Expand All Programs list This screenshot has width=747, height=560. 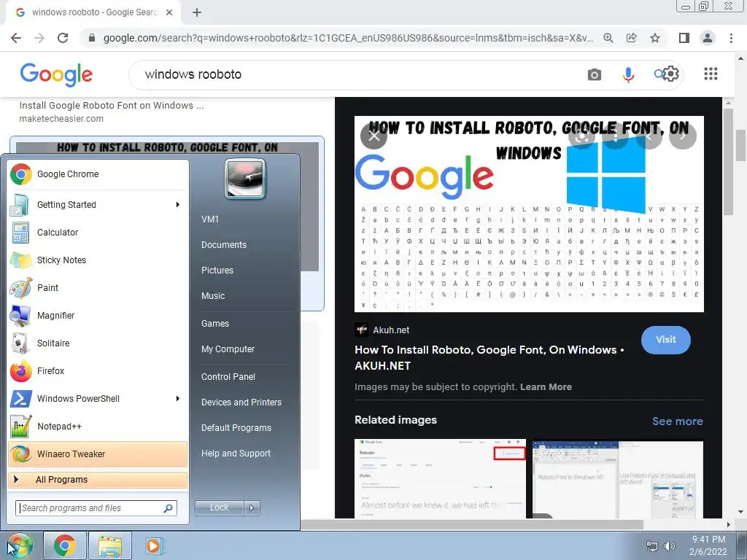click(x=98, y=480)
